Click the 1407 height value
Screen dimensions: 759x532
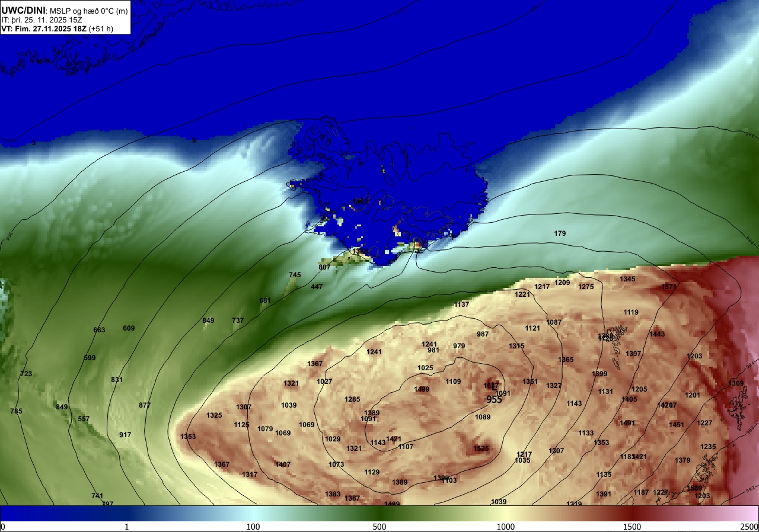point(283,464)
